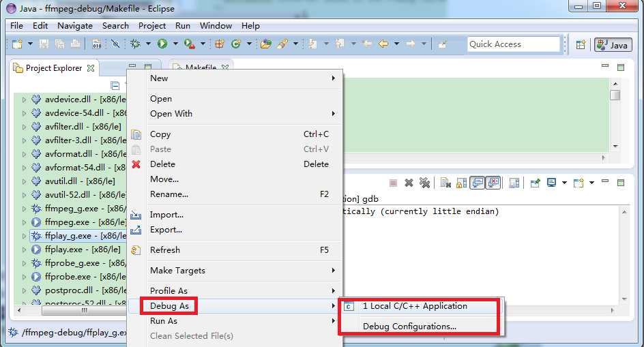Click the New wizard toolbar icon
644x347 pixels.
click(17, 44)
